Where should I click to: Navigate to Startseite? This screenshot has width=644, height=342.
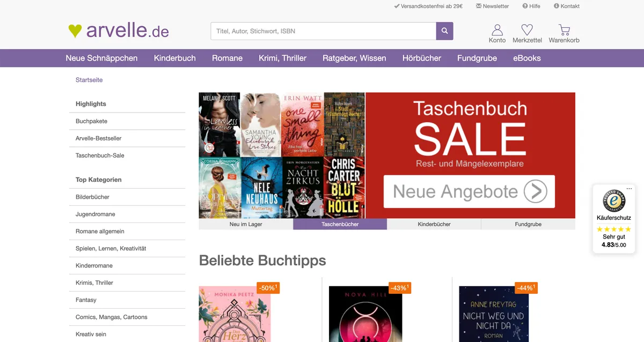tap(89, 79)
